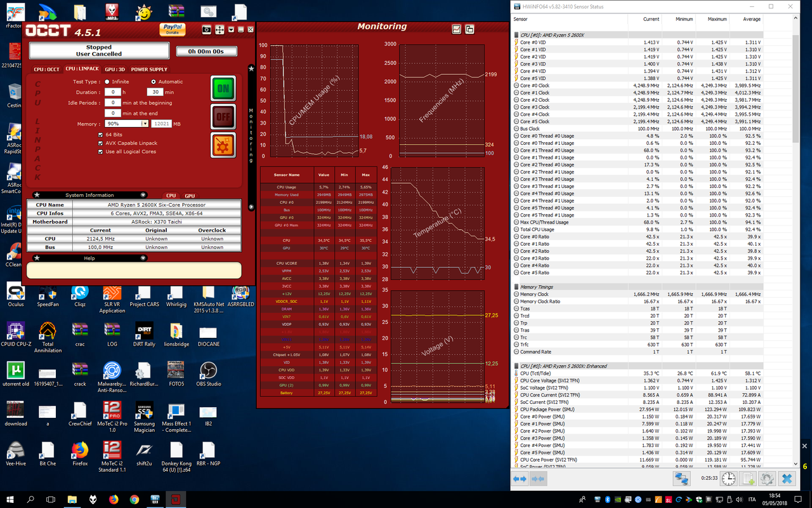Stop the test with the OFF button

pos(223,117)
